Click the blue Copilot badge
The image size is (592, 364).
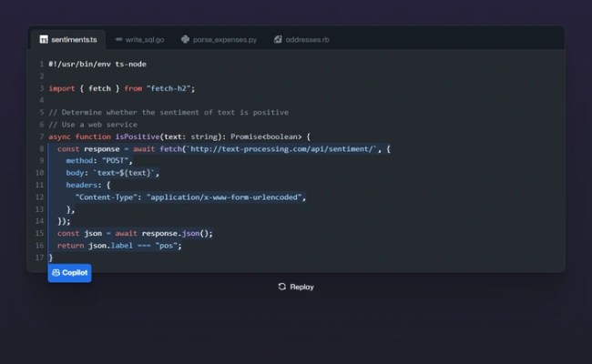(69, 273)
